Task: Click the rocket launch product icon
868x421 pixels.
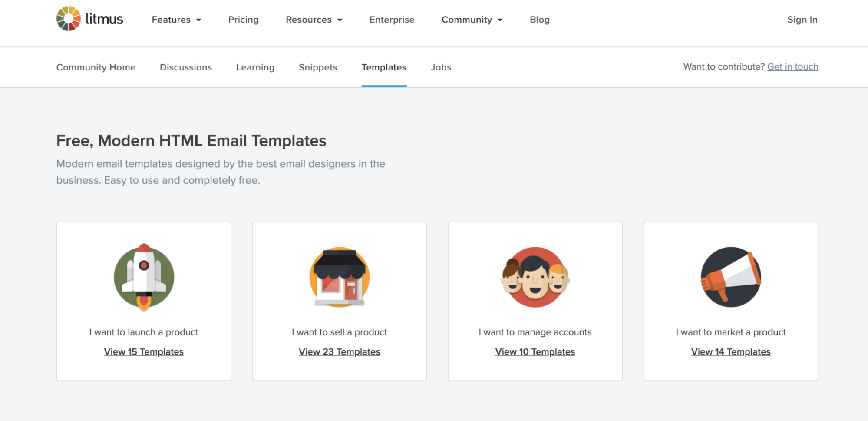Action: [144, 277]
